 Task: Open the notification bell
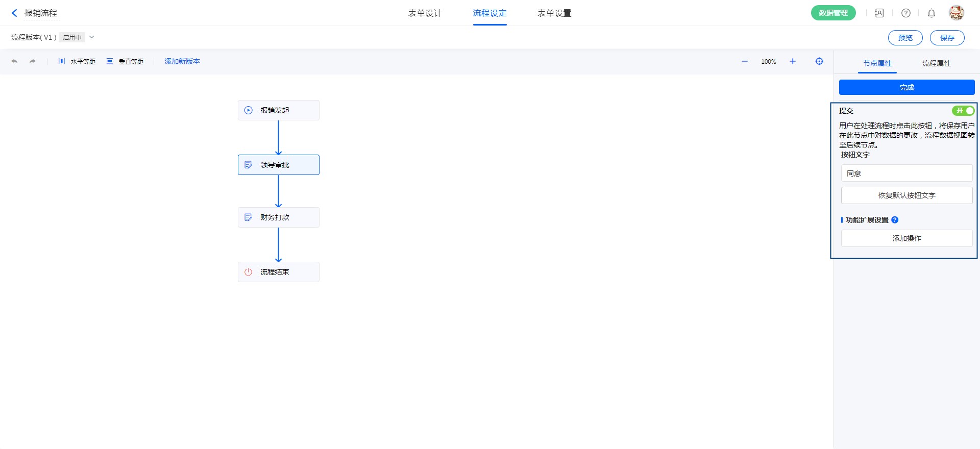pos(932,13)
